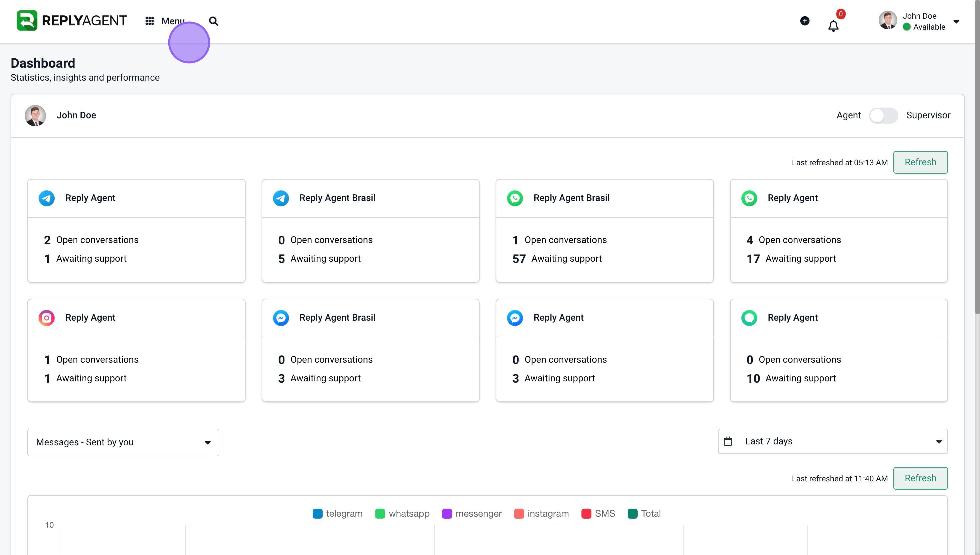
Task: Toggle the Agent/Supervisor switch
Action: tap(883, 115)
